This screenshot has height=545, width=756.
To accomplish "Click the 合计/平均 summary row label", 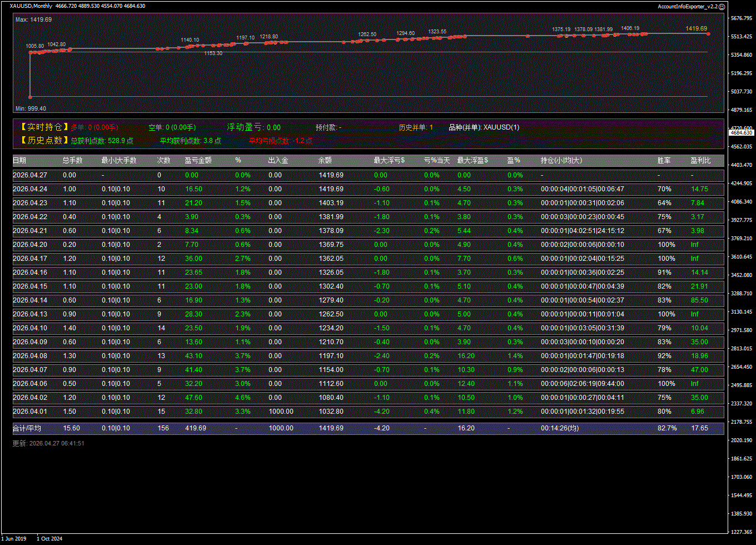I will coord(27,428).
